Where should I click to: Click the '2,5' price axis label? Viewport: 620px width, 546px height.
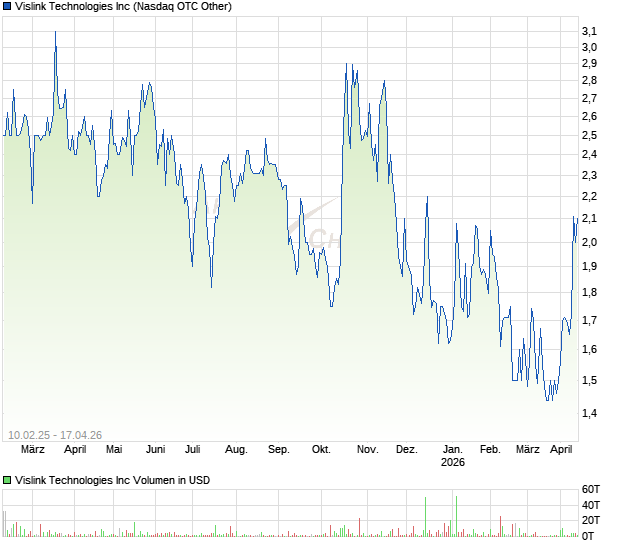[589, 136]
